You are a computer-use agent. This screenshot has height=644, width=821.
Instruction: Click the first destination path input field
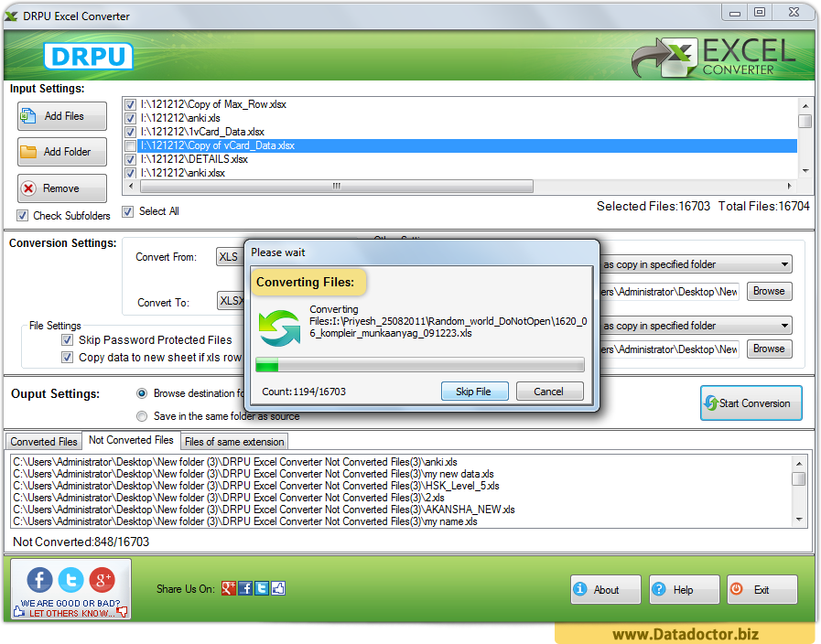[669, 292]
